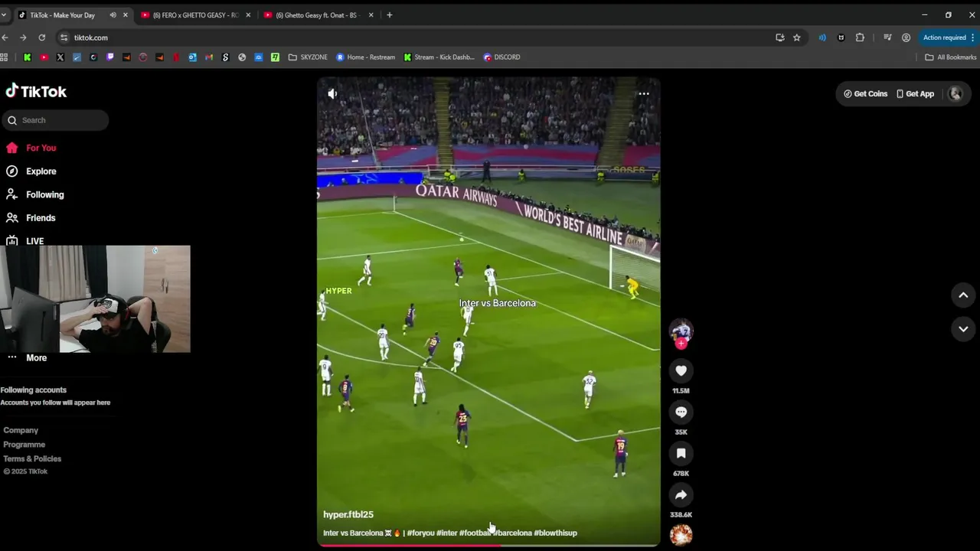Open the profile avatar menu at top right
The image size is (980, 551).
[x=955, y=93]
